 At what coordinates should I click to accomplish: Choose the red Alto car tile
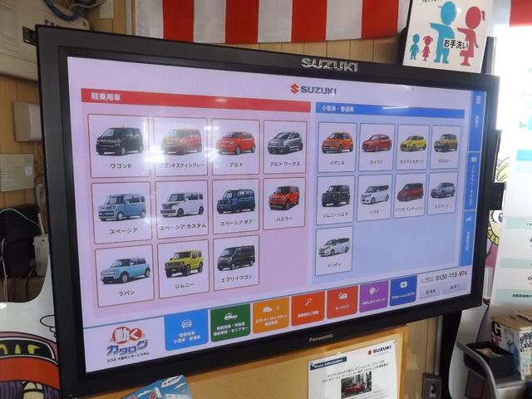[x=235, y=146]
